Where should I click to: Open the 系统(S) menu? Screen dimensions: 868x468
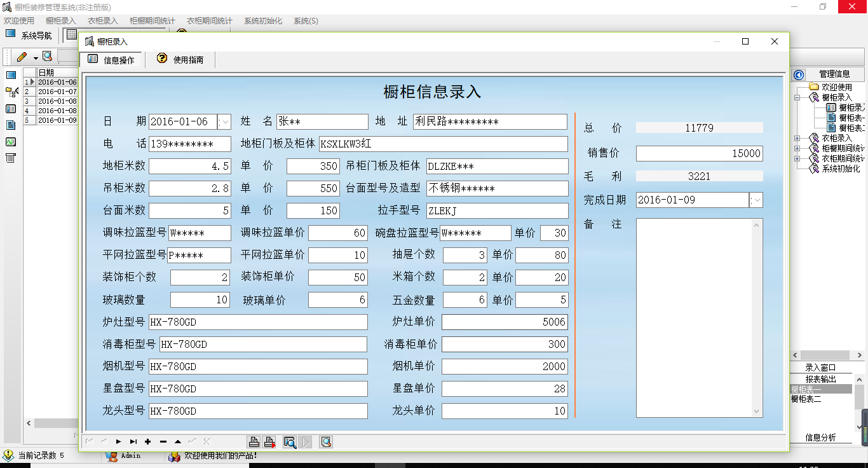click(x=306, y=21)
